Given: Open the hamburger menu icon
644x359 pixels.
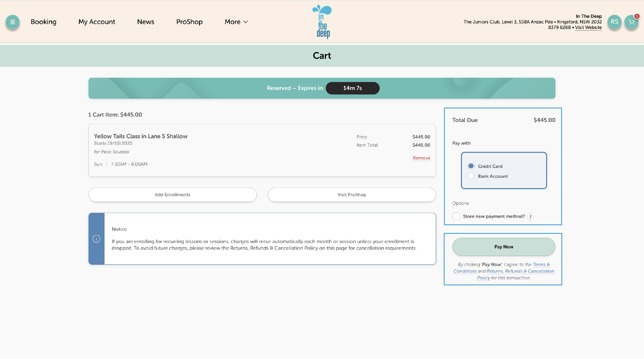Looking at the screenshot, I should click(x=12, y=22).
